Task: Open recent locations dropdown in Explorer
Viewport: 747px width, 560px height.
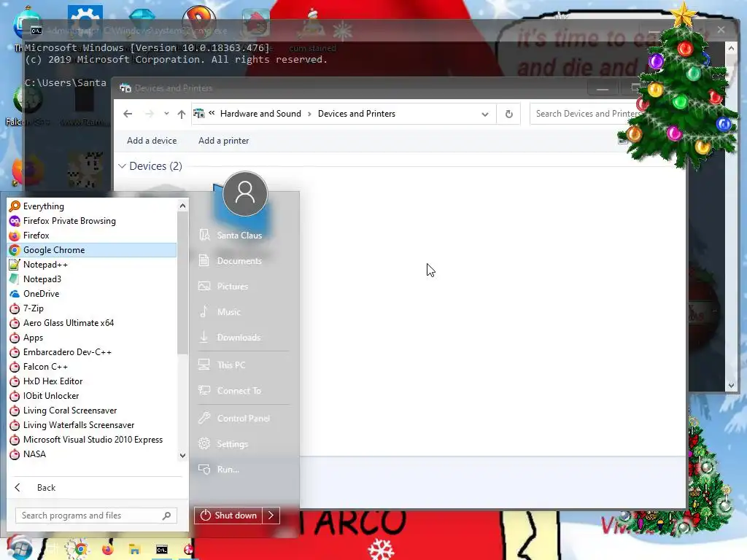Action: (166, 114)
